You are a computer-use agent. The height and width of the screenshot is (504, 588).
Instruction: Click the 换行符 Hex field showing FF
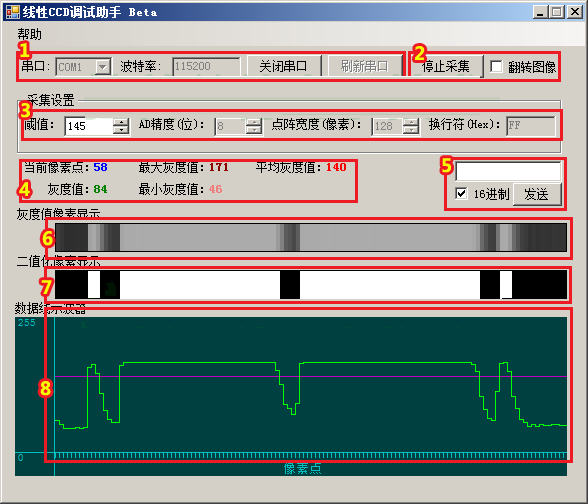(x=531, y=126)
